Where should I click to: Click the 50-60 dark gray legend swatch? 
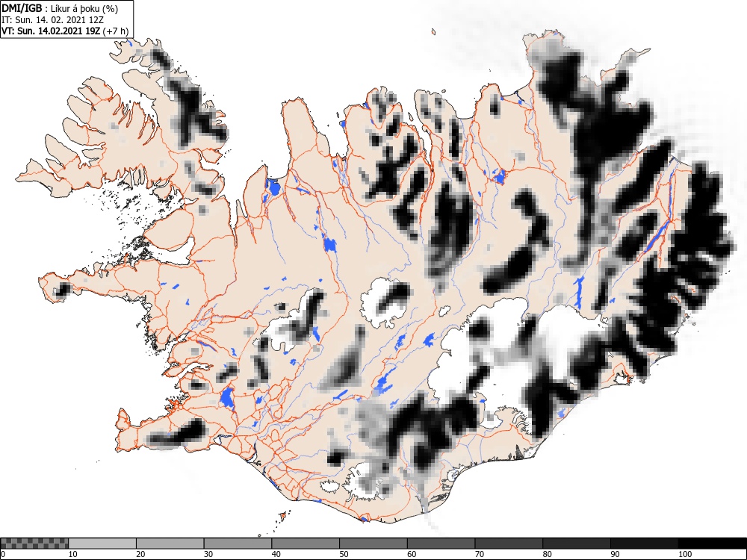[x=373, y=544]
